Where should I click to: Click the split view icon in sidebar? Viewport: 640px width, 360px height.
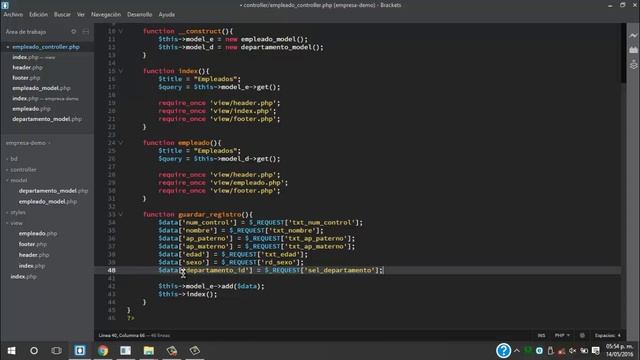pos(86,31)
